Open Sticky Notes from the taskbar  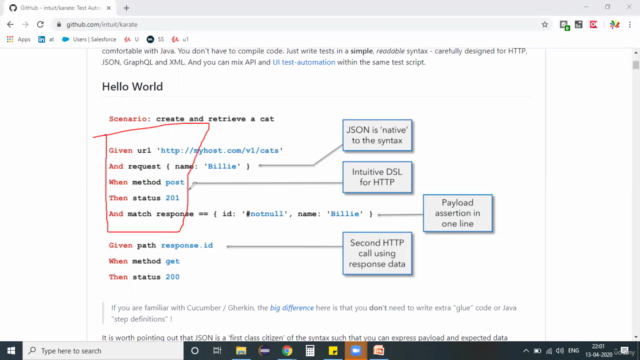pyautogui.click(x=333, y=351)
